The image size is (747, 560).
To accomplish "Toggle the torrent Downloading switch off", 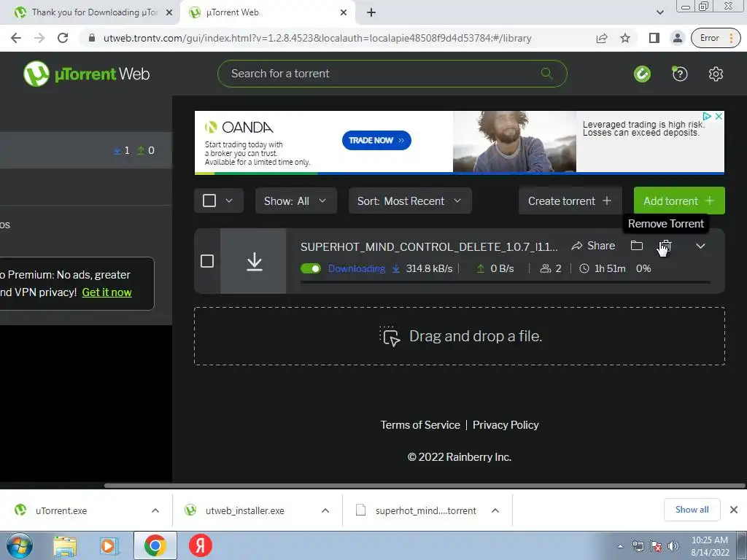I will coord(311,268).
